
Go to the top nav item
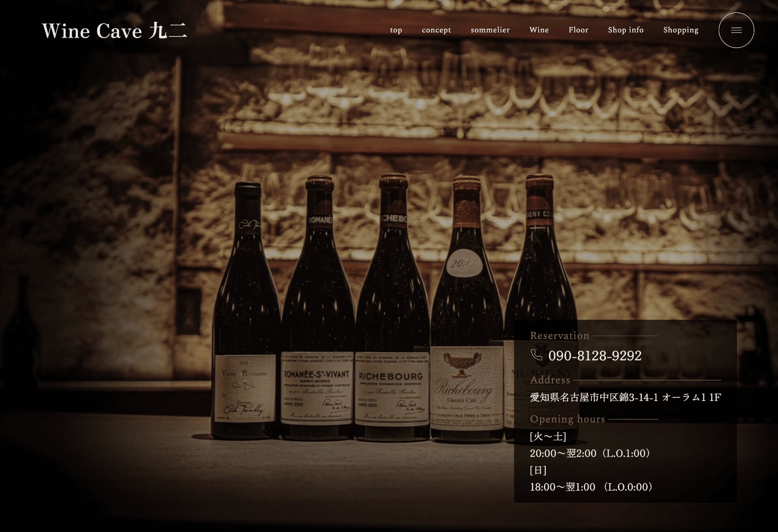pyautogui.click(x=396, y=30)
